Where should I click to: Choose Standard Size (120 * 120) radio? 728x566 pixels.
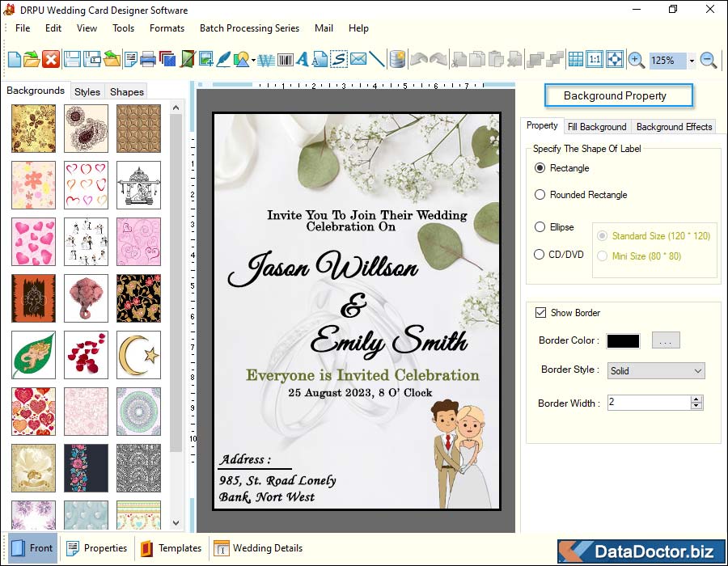602,236
